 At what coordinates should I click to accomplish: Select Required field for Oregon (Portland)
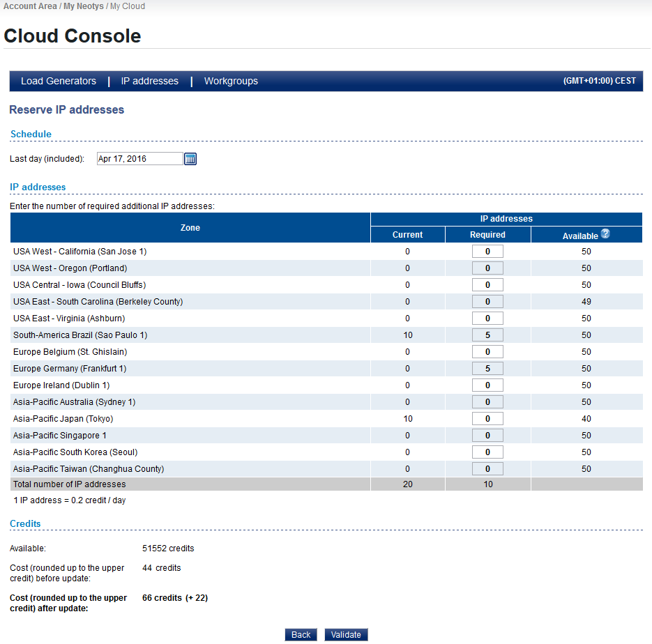coord(487,268)
